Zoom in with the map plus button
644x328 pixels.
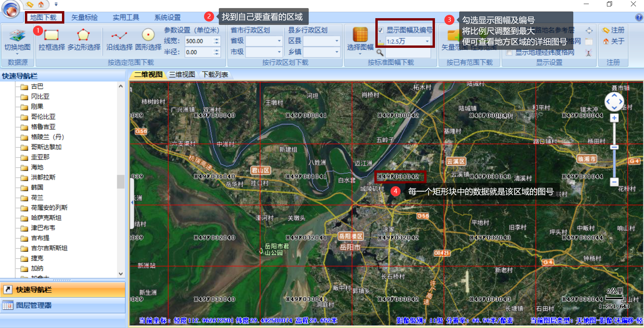pyautogui.click(x=614, y=118)
